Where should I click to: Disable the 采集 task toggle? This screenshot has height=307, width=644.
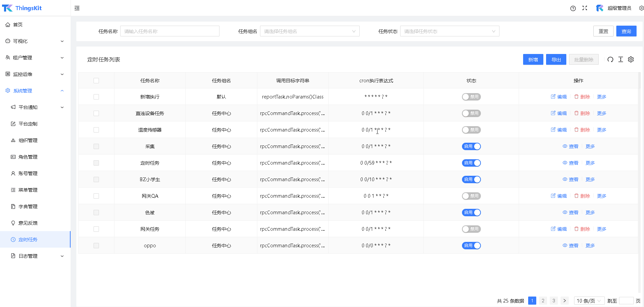tap(471, 146)
